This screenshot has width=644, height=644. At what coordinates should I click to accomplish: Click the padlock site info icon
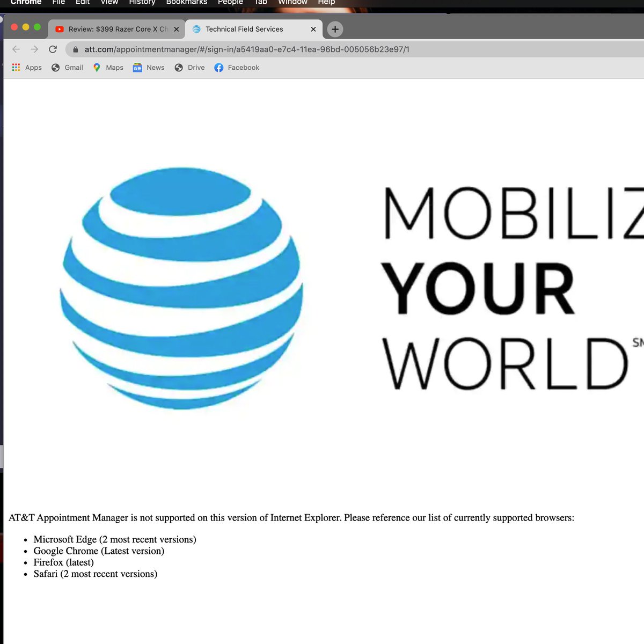[x=75, y=49]
